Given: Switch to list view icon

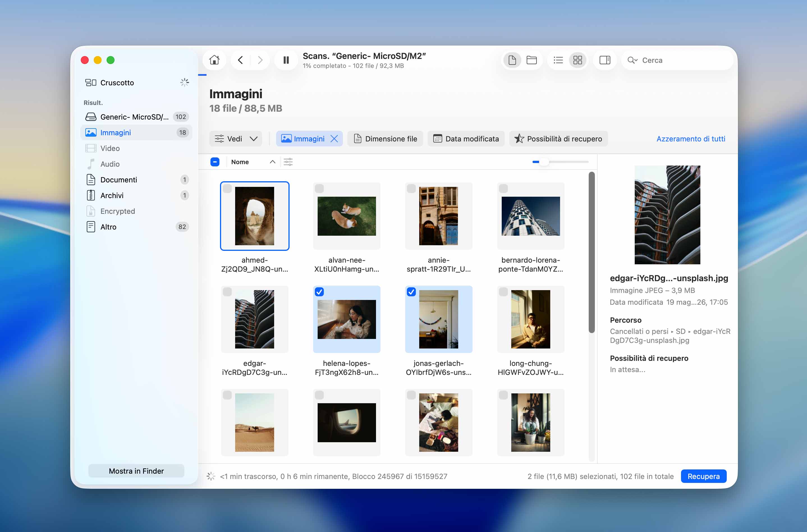Looking at the screenshot, I should (x=558, y=60).
